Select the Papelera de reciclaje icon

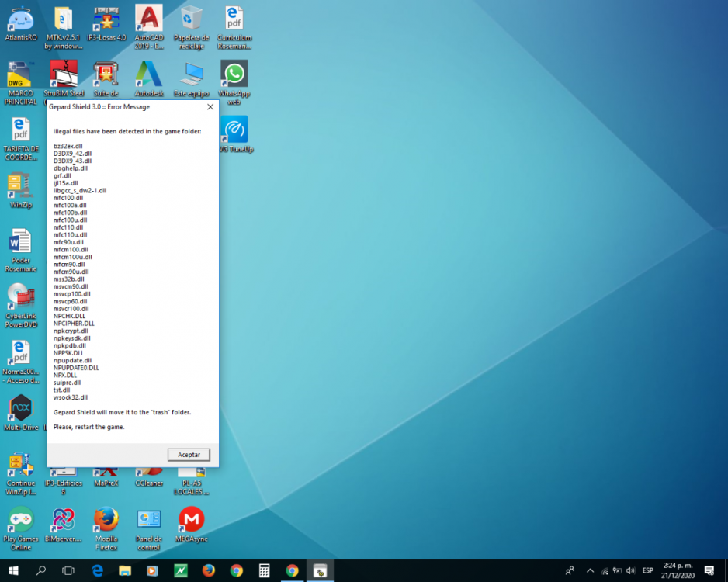[x=191, y=20]
